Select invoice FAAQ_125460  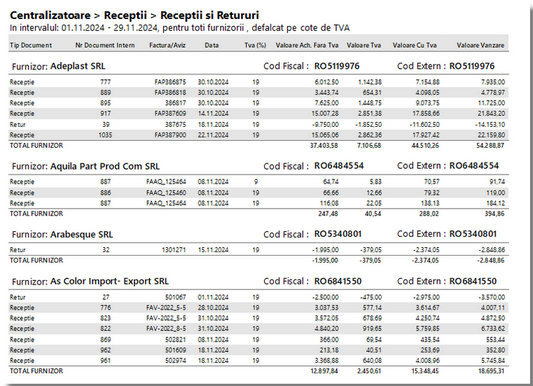coord(166,193)
